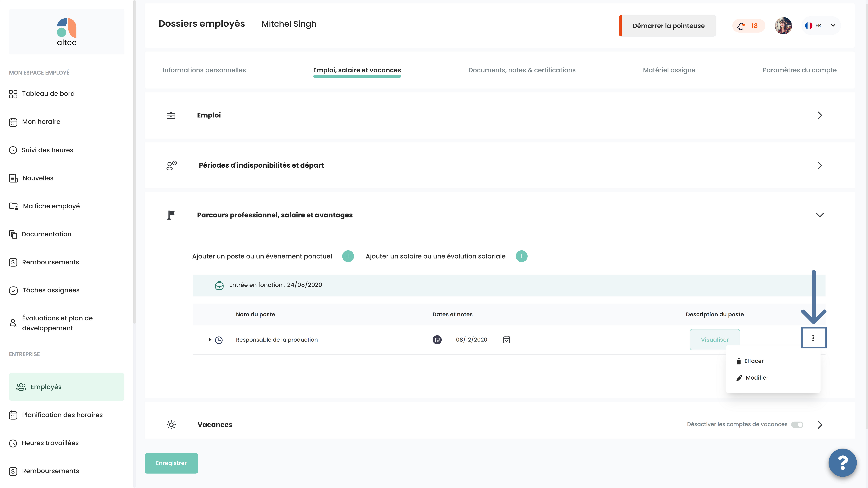Screen dimensions: 868x488
Task: Open Paramètres du compte tab
Action: [x=799, y=70]
